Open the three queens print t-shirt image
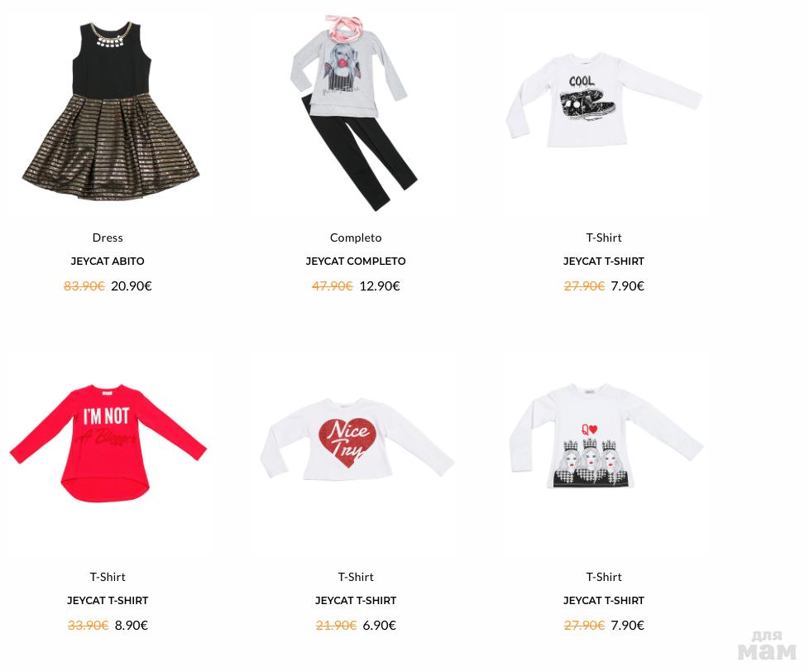 [x=606, y=436]
